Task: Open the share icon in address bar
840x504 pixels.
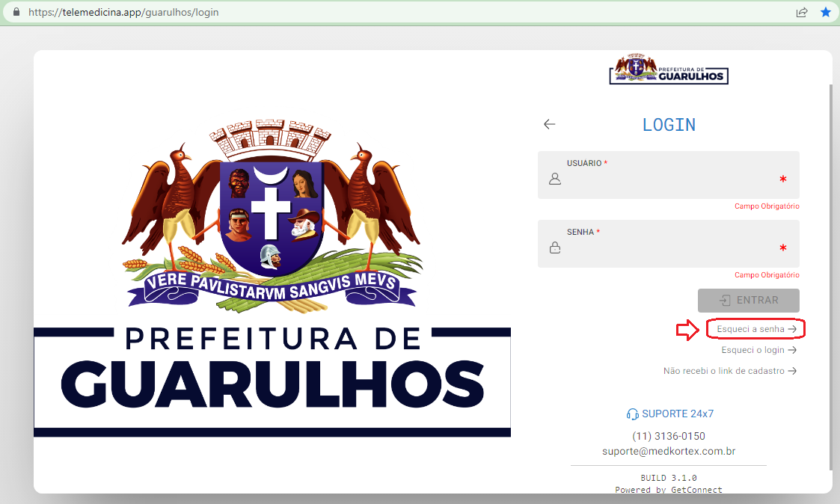Action: tap(802, 12)
